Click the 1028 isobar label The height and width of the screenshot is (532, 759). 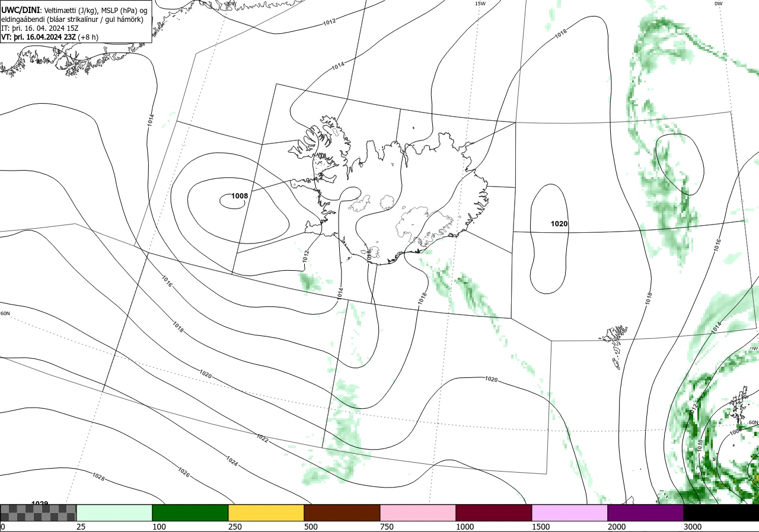(x=98, y=476)
